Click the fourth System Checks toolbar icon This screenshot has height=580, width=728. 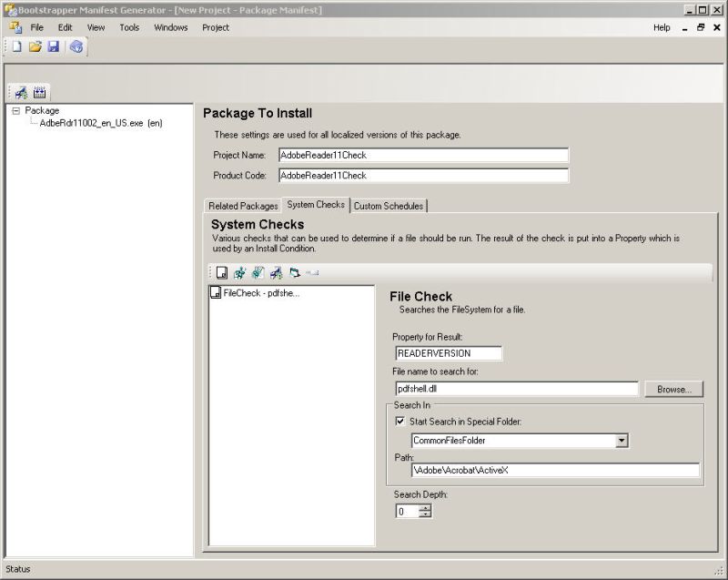click(277, 272)
